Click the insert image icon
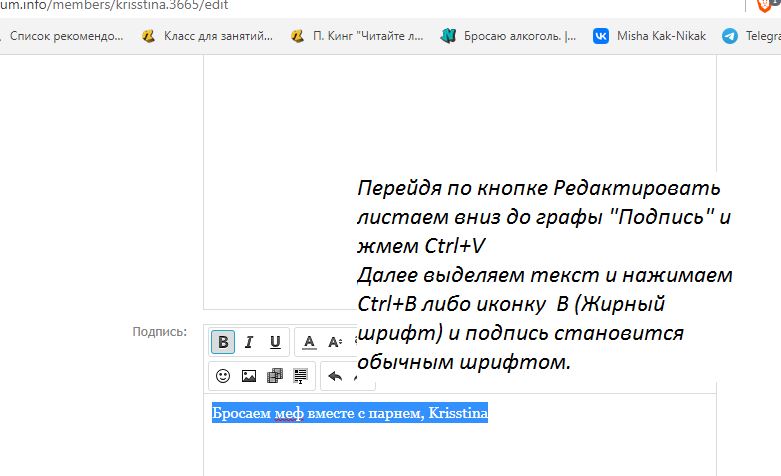Screen dimensions: 781x476 [249, 376]
